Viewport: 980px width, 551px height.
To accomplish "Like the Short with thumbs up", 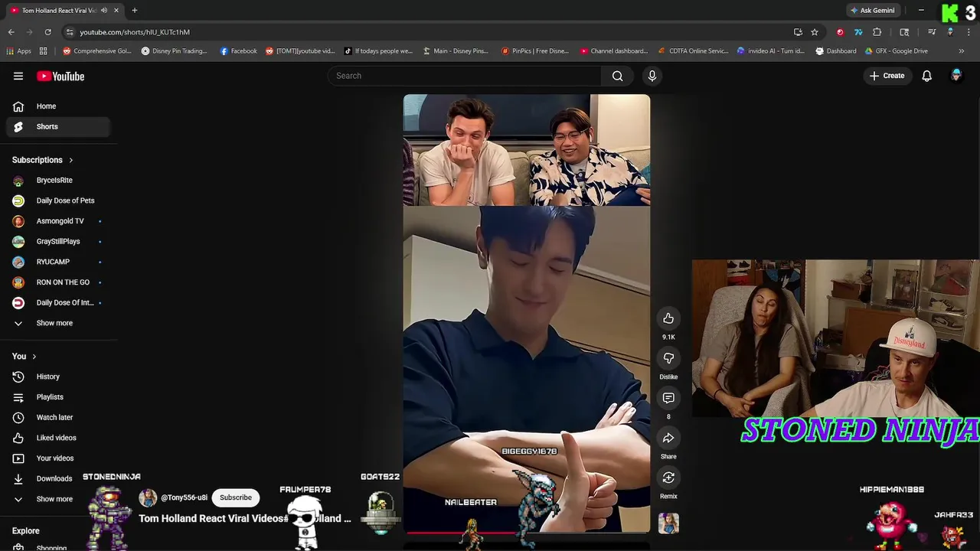I will point(668,318).
